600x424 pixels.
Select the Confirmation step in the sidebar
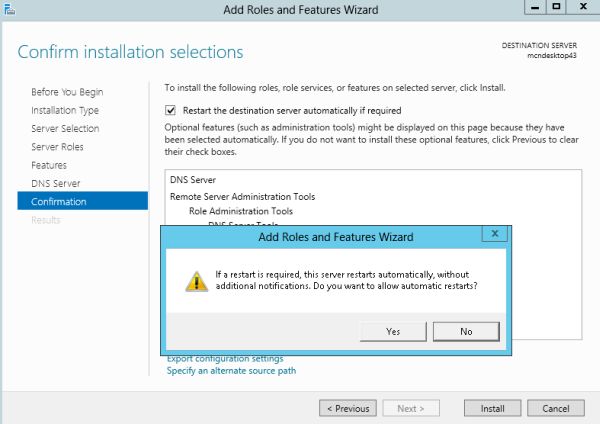coord(59,202)
